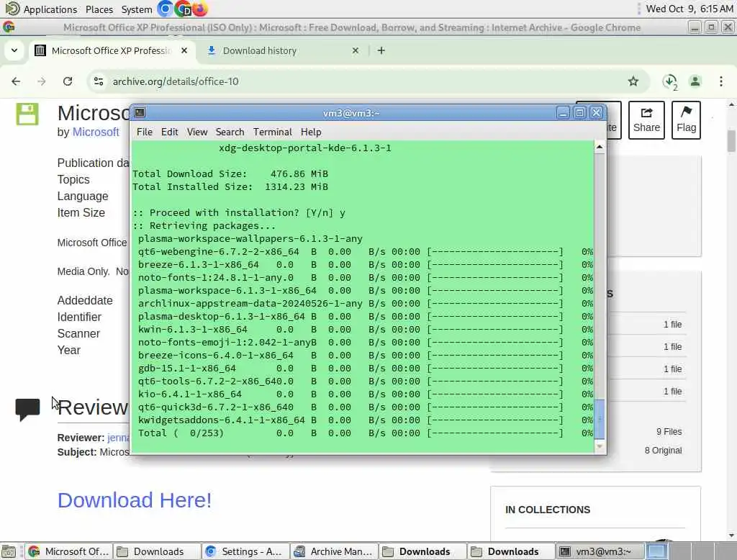Close the Microsoft Office XP tab

pyautogui.click(x=184, y=50)
